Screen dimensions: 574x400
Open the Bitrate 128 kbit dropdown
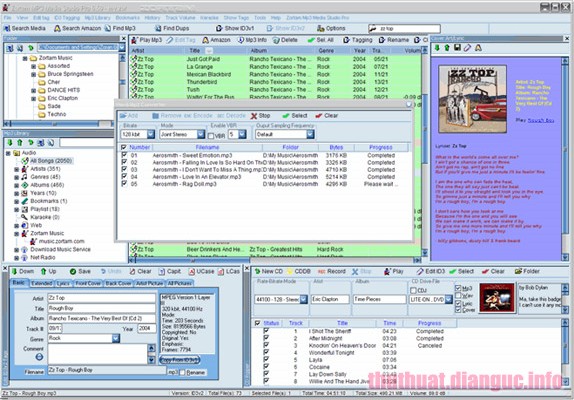tap(151, 134)
